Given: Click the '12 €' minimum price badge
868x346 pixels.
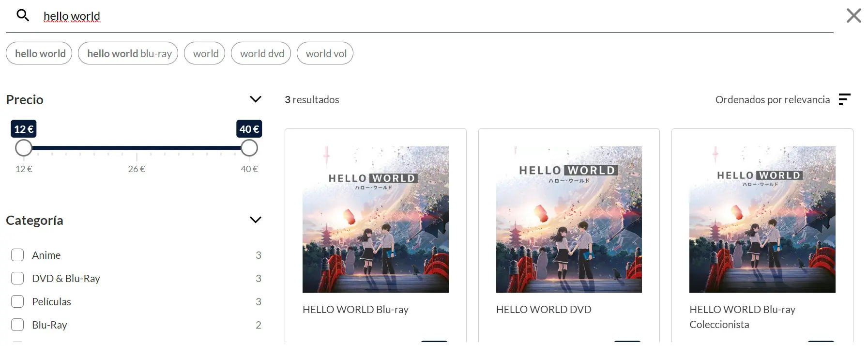Looking at the screenshot, I should (24, 129).
